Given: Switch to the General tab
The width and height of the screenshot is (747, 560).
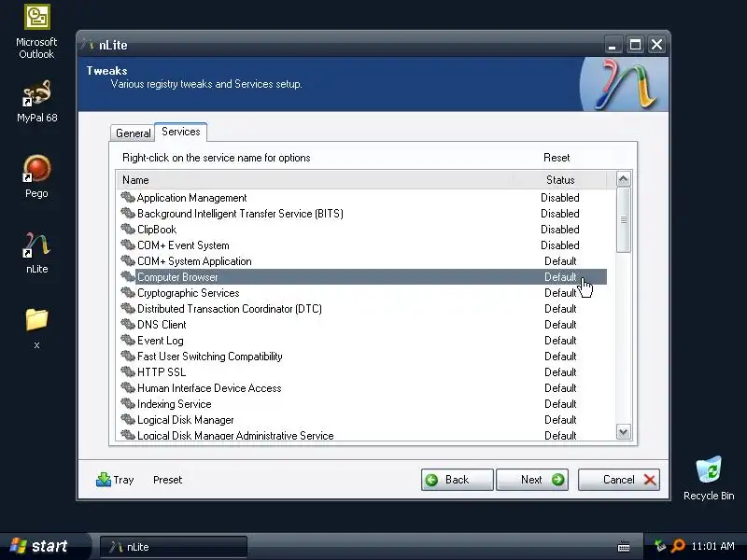Looking at the screenshot, I should click(x=133, y=133).
